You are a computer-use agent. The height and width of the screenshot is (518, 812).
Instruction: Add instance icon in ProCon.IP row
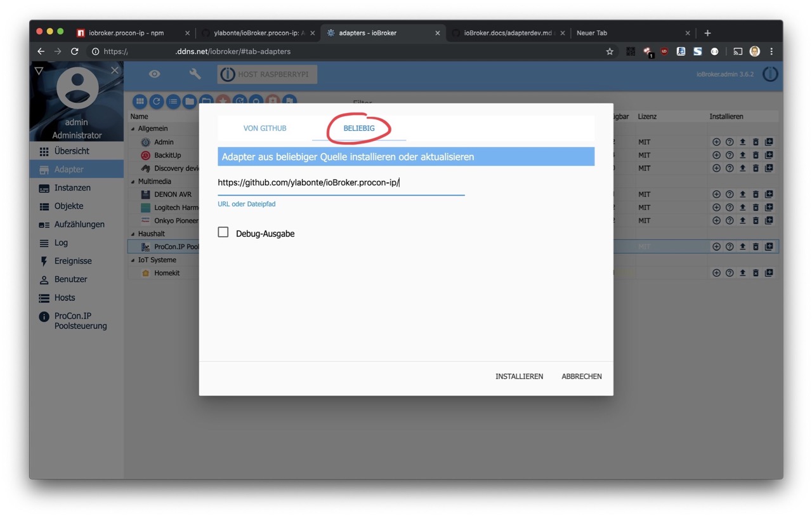(x=716, y=246)
